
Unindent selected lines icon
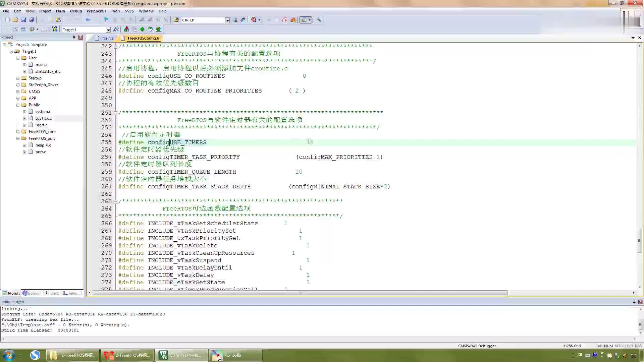click(150, 20)
